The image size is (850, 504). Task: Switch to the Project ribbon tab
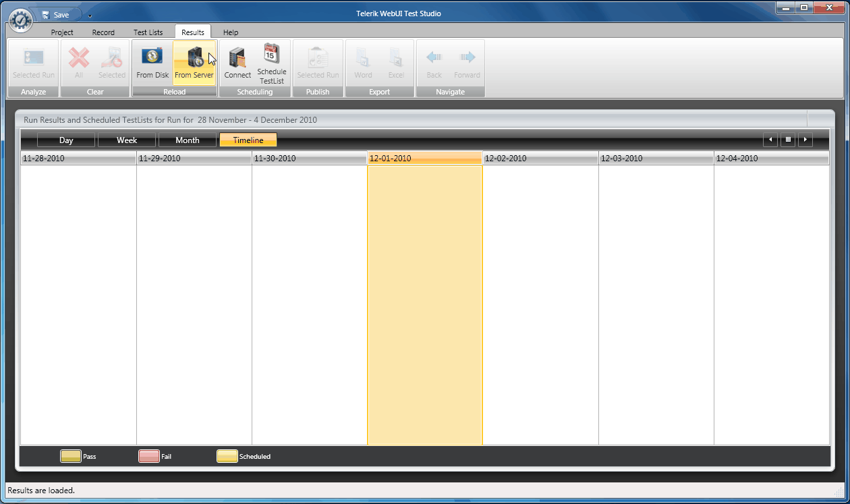click(62, 32)
